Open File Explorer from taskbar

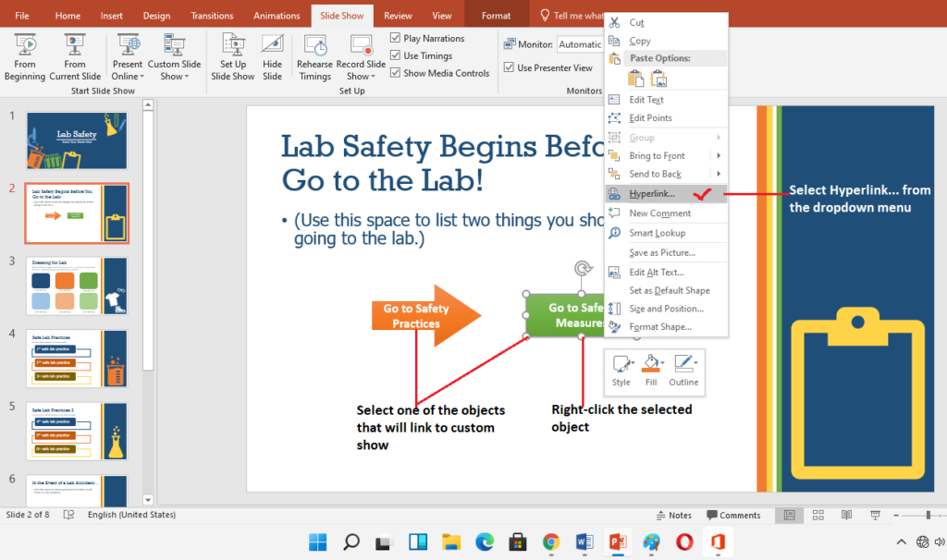point(451,542)
